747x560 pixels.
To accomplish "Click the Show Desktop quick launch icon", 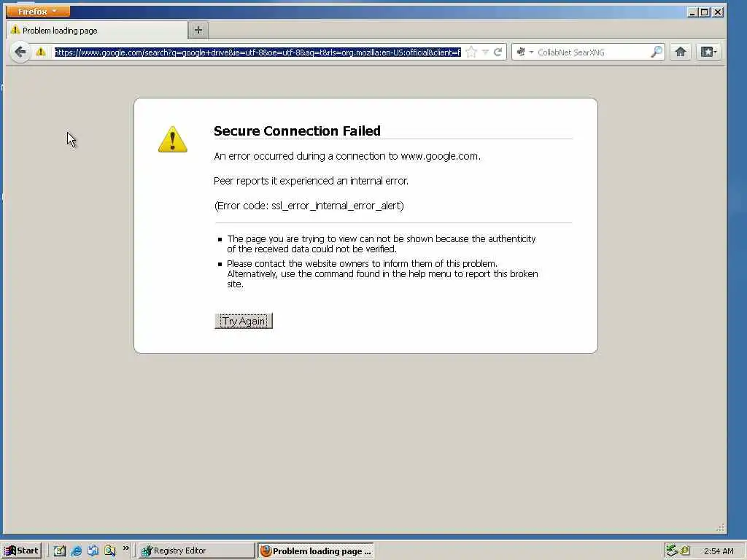I will pyautogui.click(x=60, y=551).
